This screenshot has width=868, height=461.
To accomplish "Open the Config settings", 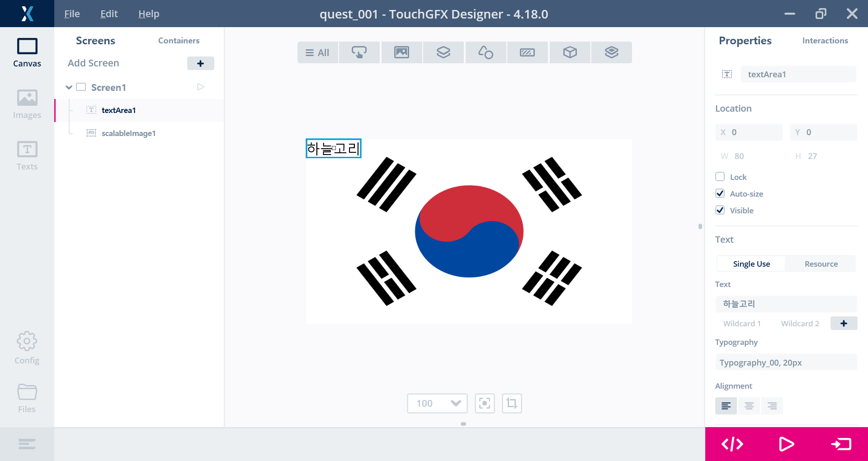I will [x=27, y=348].
